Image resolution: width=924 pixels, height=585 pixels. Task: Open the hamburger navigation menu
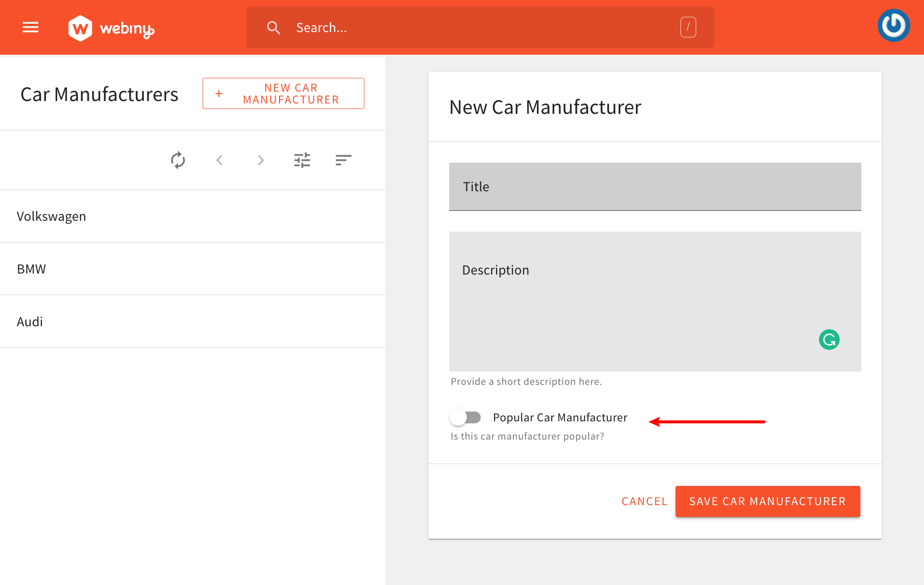[30, 27]
